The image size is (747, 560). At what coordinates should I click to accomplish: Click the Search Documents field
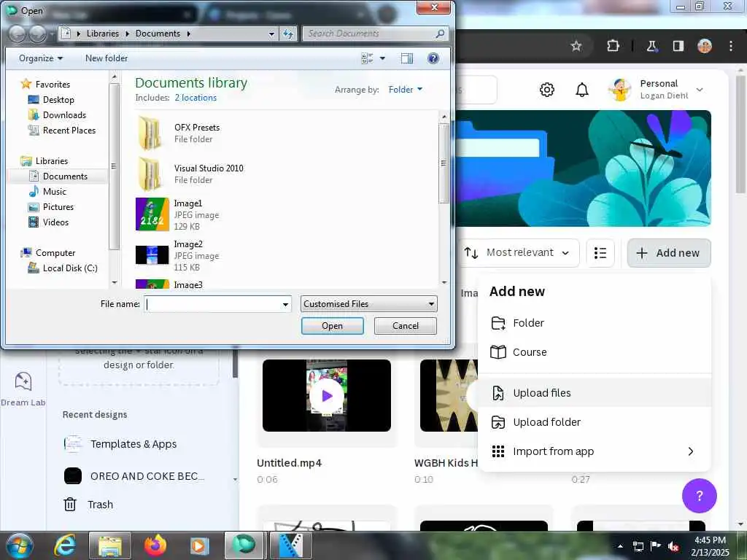point(370,34)
